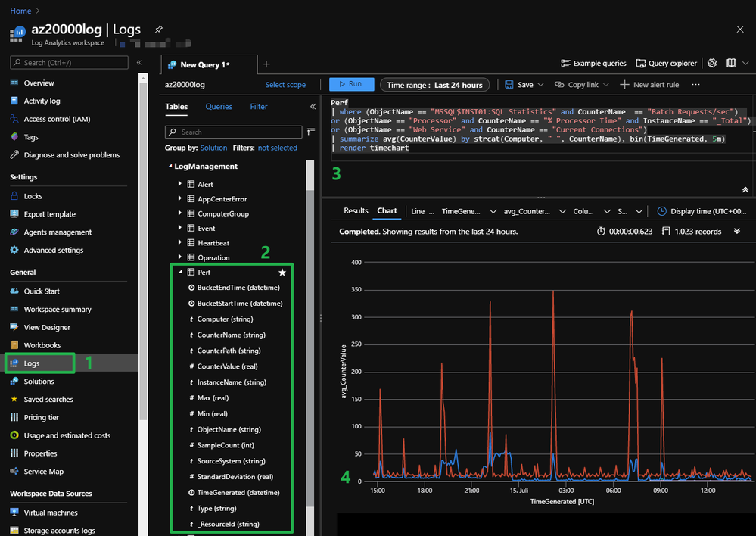This screenshot has height=536, width=756.
Task: Expand the Alert table
Action: coord(180,184)
